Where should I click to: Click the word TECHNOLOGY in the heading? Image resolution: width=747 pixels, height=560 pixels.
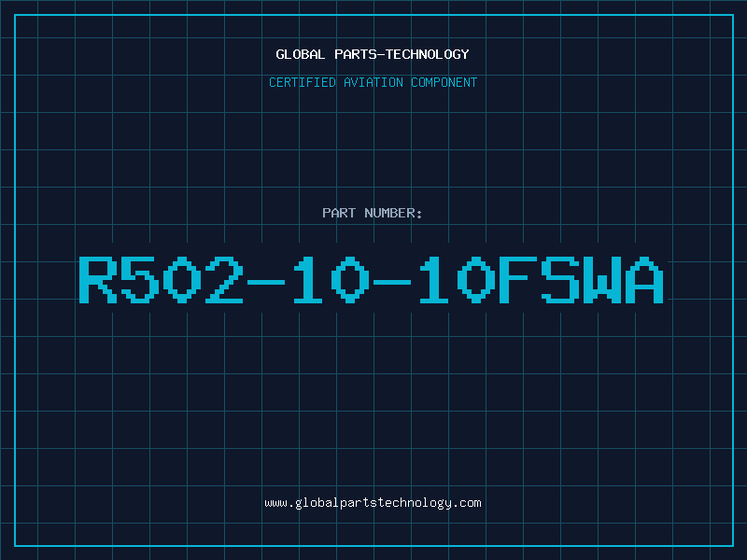tap(428, 54)
